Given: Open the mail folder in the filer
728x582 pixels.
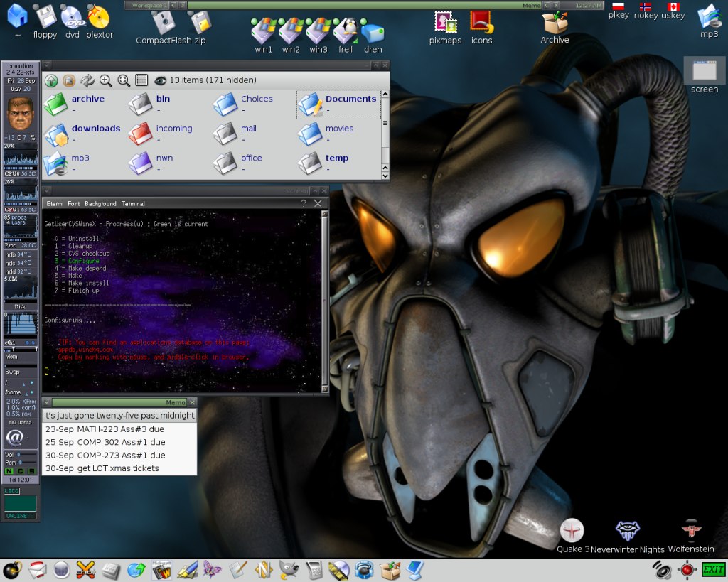Looking at the screenshot, I should (x=235, y=134).
